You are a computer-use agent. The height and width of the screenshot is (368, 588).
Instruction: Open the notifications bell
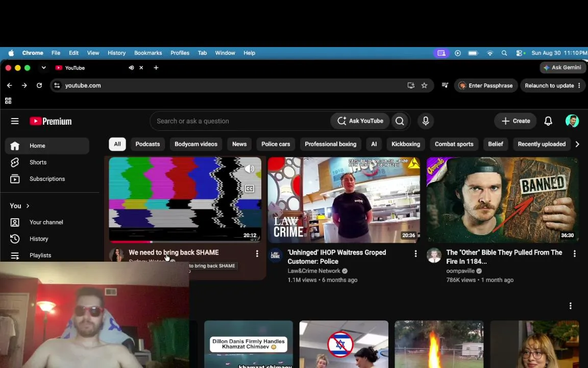548,121
